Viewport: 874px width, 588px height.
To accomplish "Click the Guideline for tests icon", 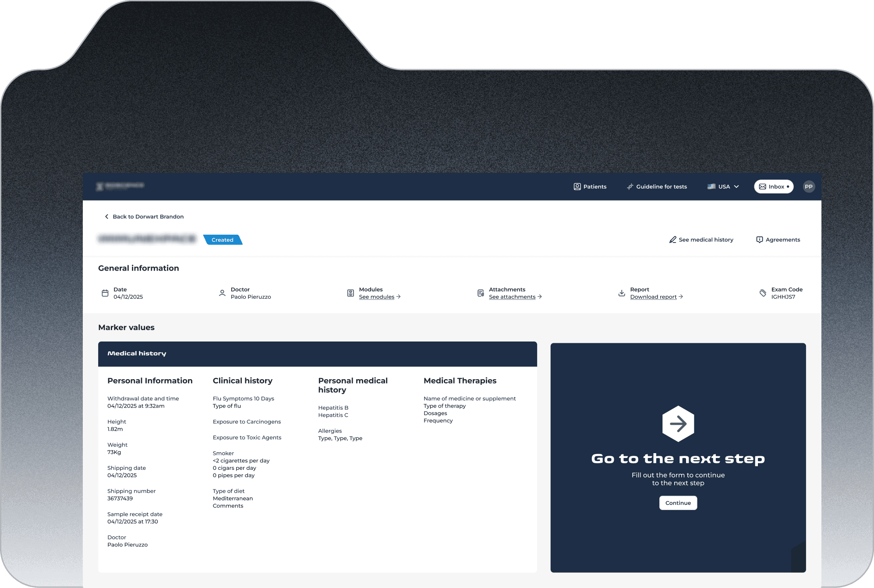I will [630, 187].
